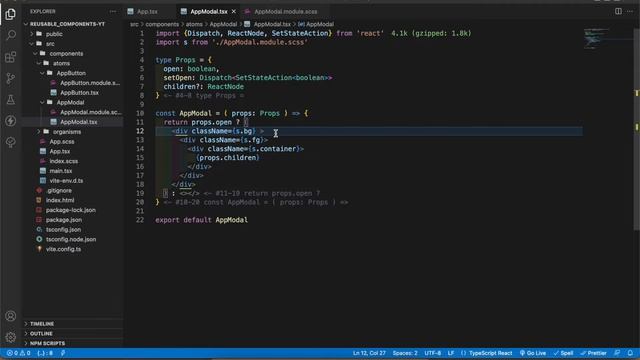This screenshot has width=640, height=360.
Task: Click Spaces: 2 indentation setting
Action: pos(405,353)
